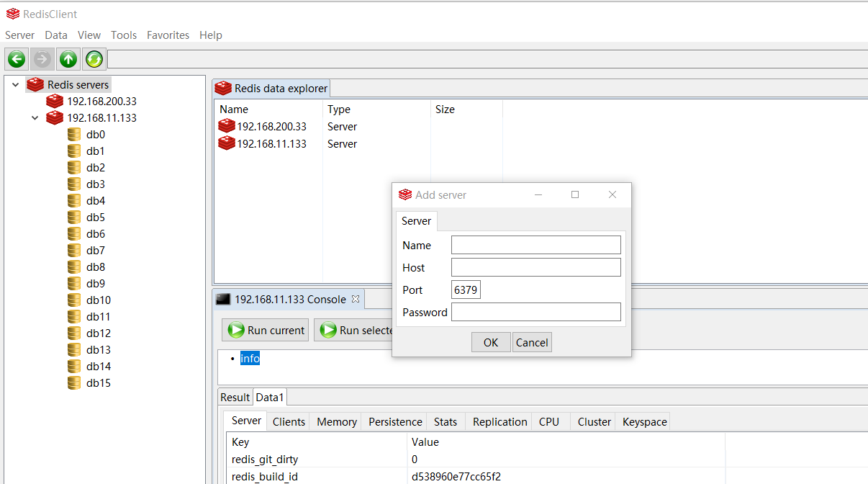
Task: Switch to the Data1 tab
Action: 270,397
